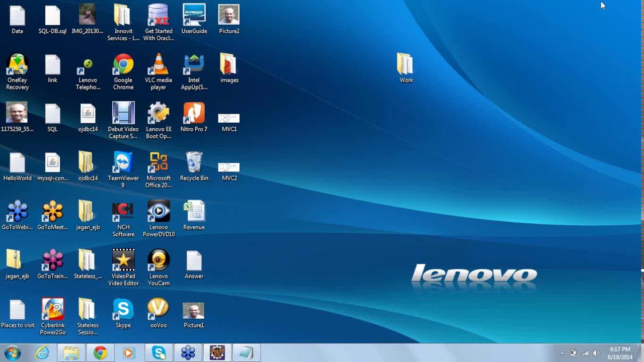Select the VideoPad Video Editor icon

click(x=123, y=268)
